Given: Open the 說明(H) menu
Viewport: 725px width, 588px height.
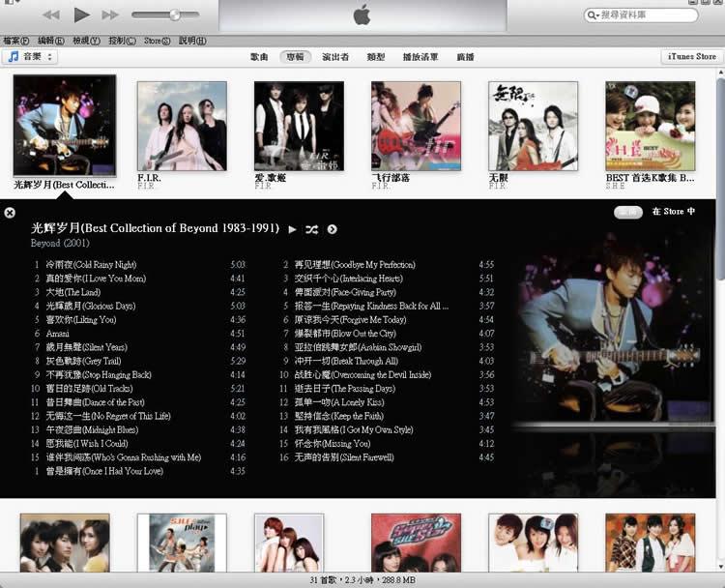Looking at the screenshot, I should point(192,41).
